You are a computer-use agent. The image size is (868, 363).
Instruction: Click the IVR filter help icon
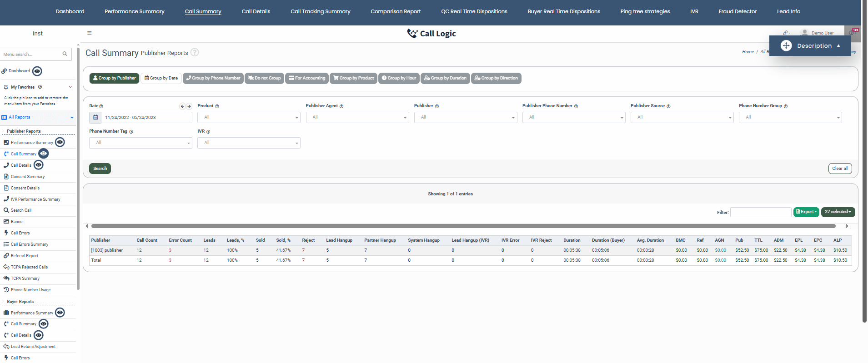[x=208, y=132]
